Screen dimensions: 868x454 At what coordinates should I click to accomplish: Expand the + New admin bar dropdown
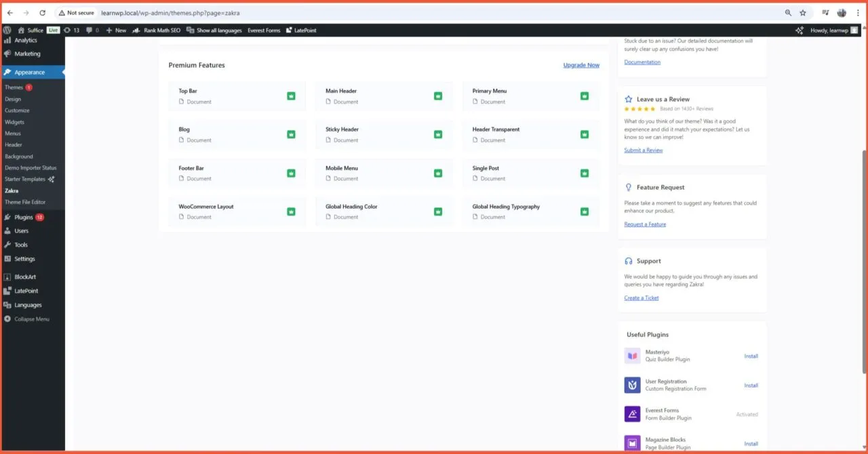coord(116,30)
